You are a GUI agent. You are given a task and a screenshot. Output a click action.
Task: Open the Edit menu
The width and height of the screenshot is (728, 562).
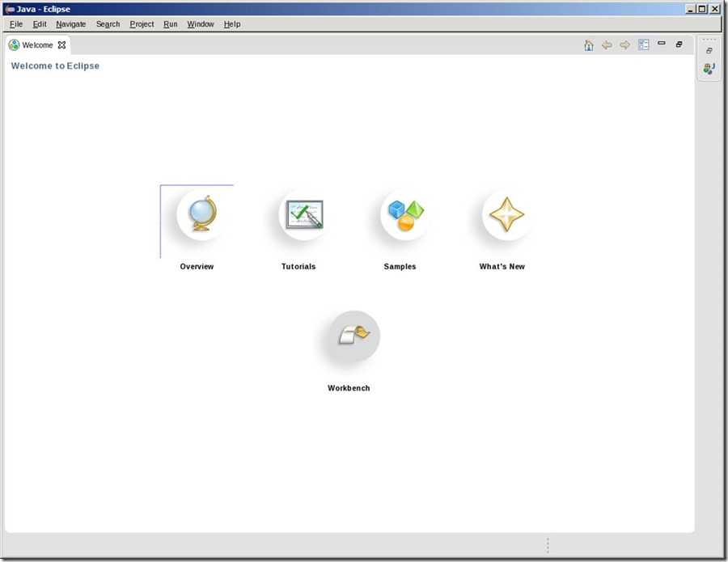[x=40, y=24]
